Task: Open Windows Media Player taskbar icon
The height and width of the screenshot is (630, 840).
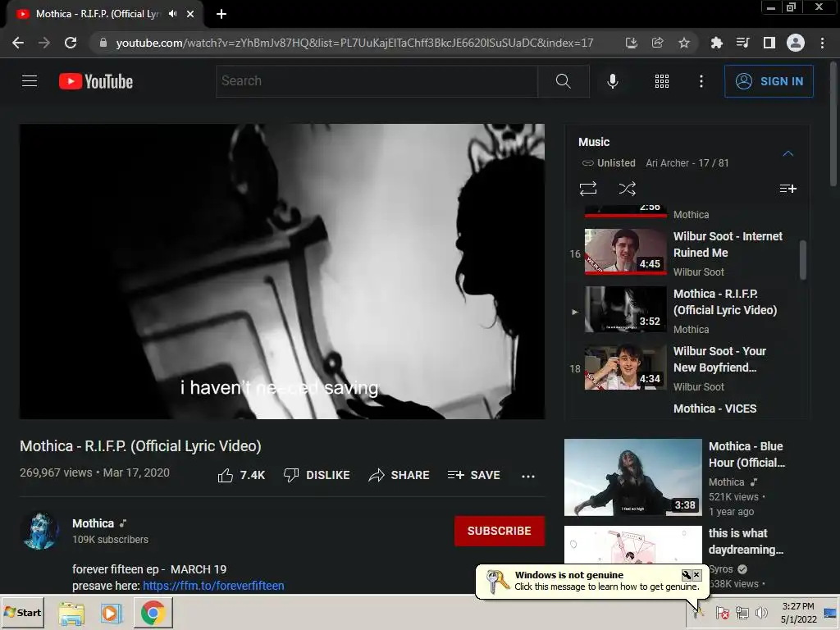Action: coord(112,613)
